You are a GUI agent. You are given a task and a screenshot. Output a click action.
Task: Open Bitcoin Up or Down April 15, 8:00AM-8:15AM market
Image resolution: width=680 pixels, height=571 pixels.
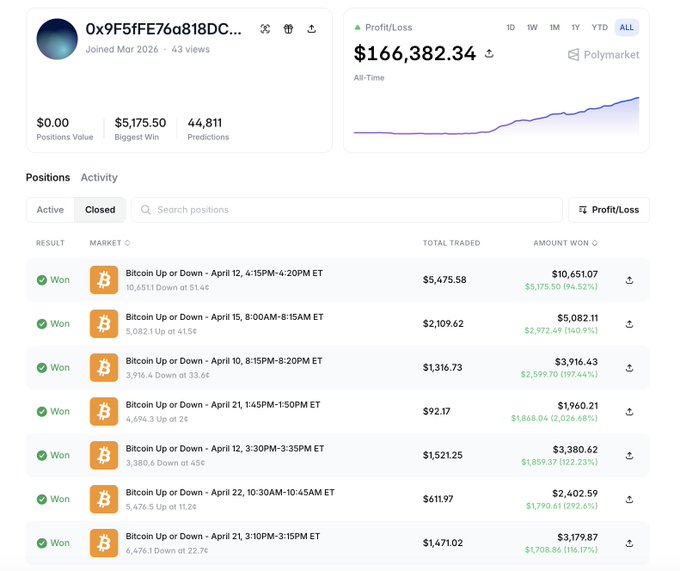pos(224,317)
